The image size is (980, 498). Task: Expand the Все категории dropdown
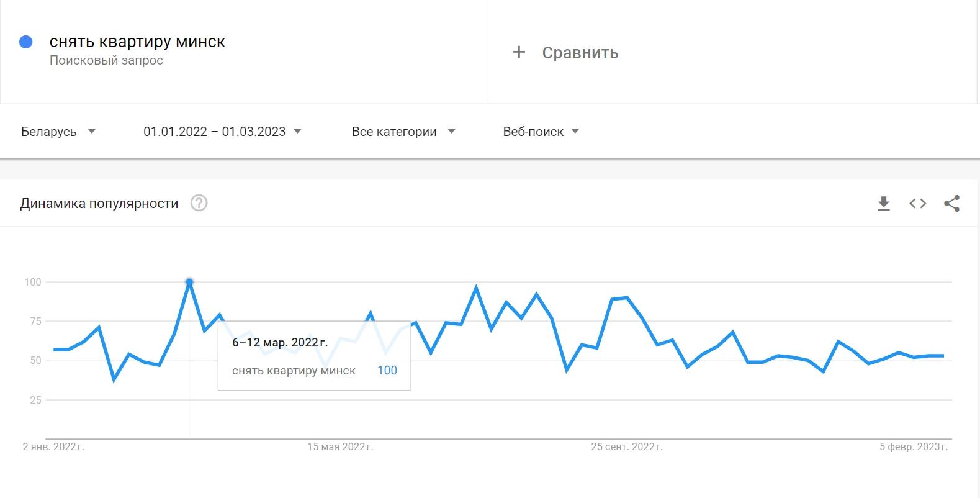403,132
